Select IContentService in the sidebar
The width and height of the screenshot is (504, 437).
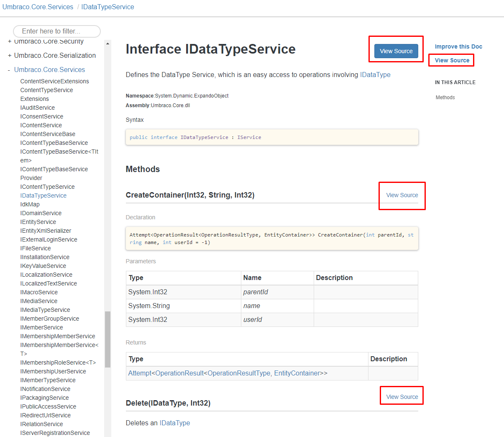click(x=41, y=125)
